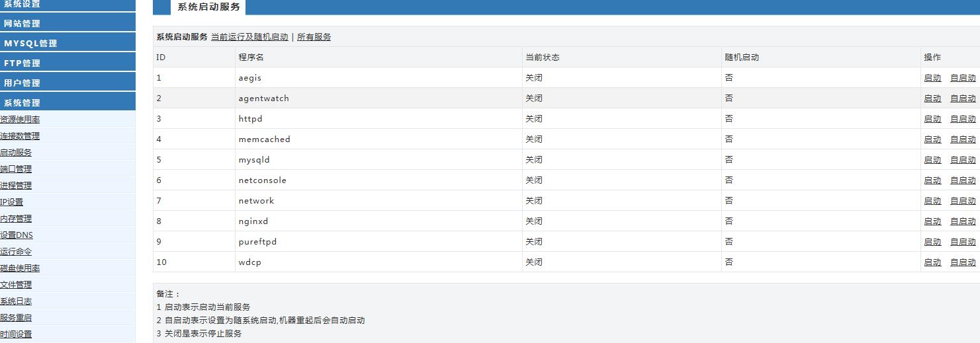
Task: Select the 系统启动服务 tab header
Action: tap(208, 7)
